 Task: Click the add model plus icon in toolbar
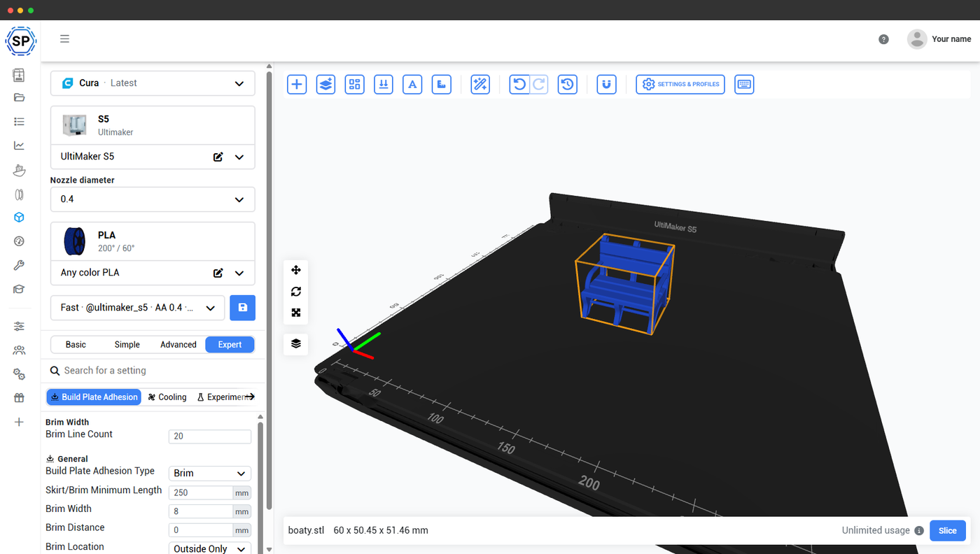[297, 85]
